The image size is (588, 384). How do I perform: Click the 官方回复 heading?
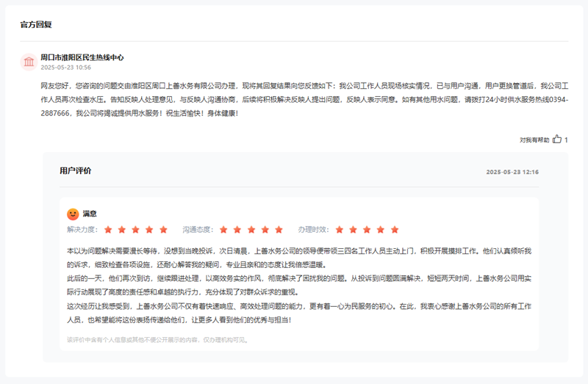pos(36,25)
